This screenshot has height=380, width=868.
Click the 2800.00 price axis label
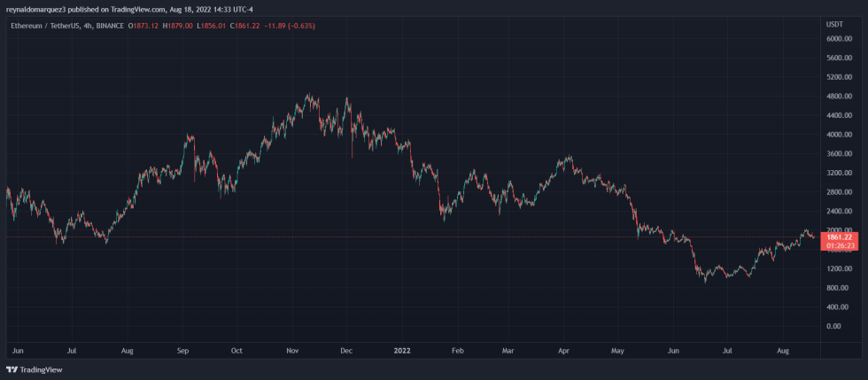[840, 192]
